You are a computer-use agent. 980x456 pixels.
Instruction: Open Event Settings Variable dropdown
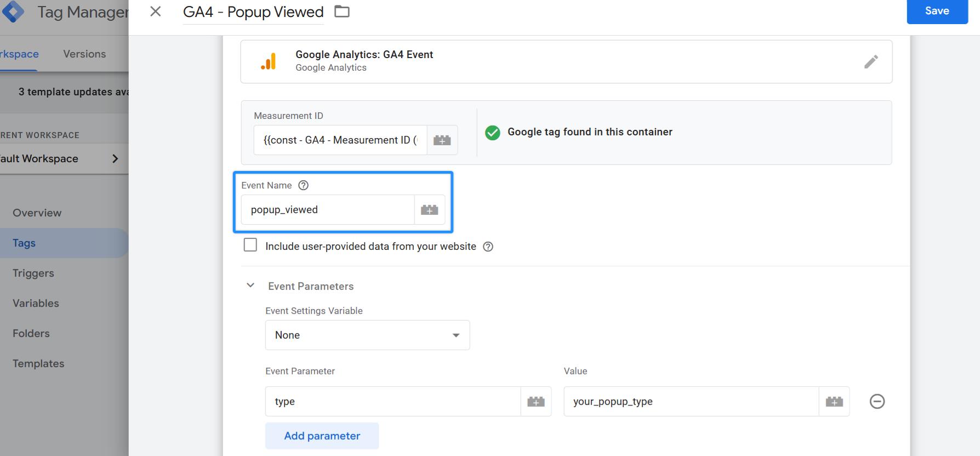coord(367,335)
